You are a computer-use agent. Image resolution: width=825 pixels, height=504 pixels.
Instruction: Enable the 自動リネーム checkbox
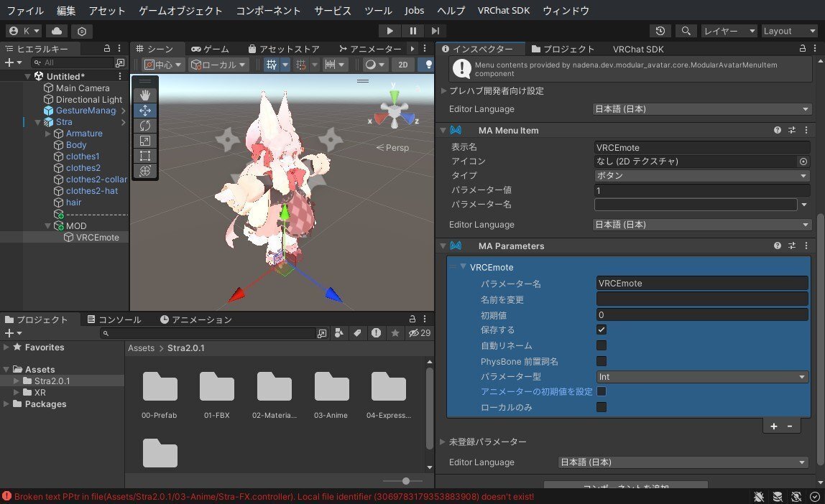[x=602, y=345]
